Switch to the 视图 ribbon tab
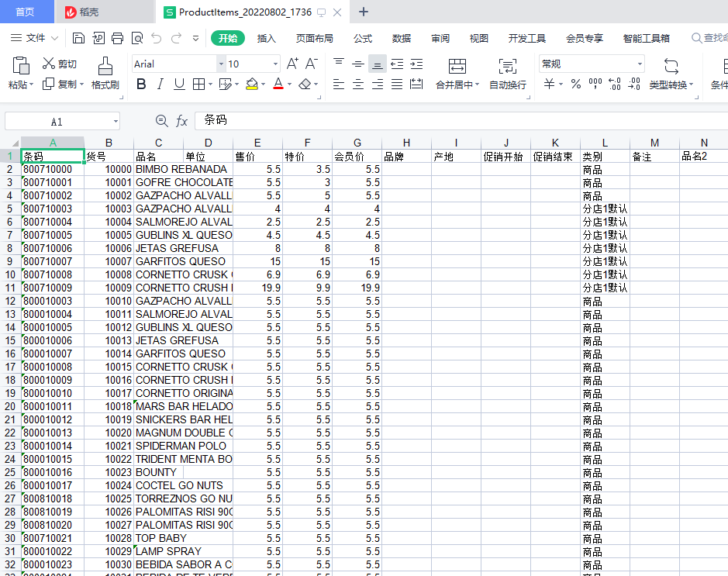 (x=478, y=38)
